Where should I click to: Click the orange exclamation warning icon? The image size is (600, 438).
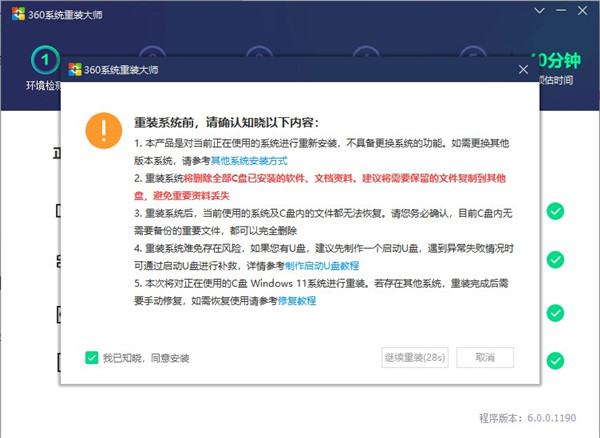pos(101,129)
